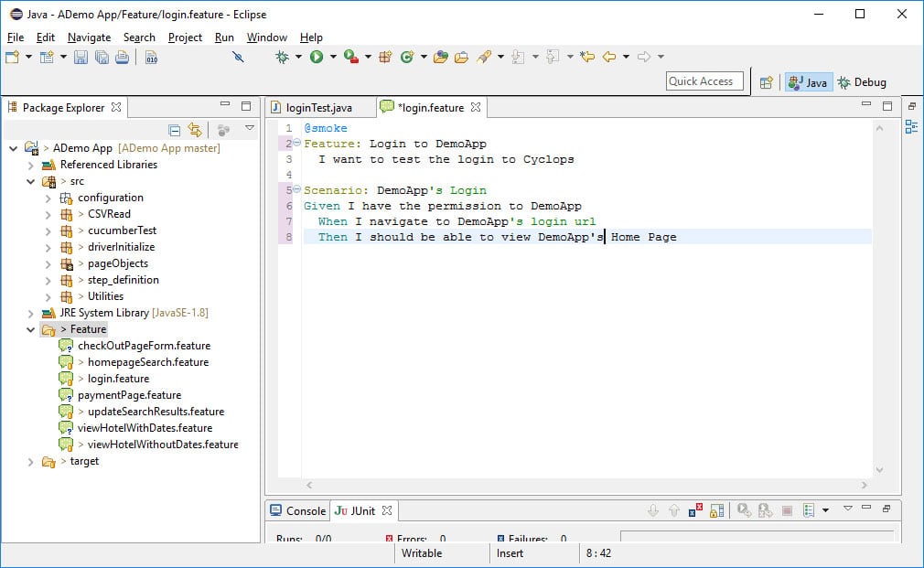The height and width of the screenshot is (568, 924).
Task: Open the File menu
Action: click(16, 38)
